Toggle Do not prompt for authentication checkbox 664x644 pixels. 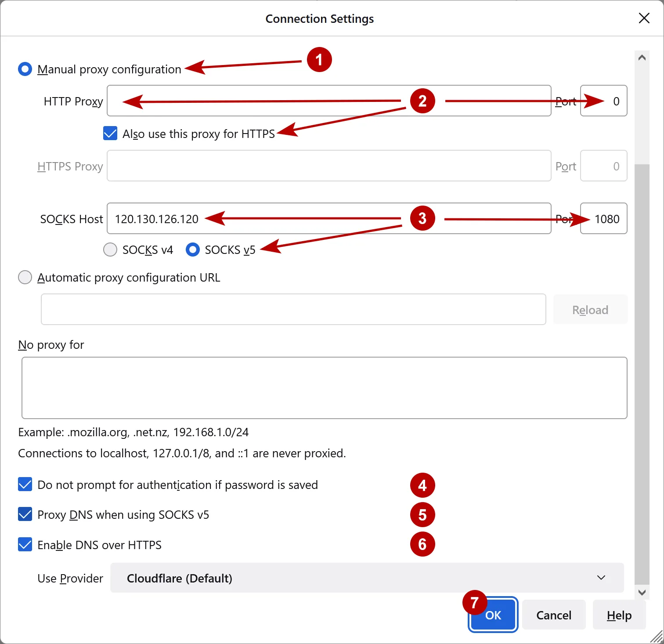point(25,485)
